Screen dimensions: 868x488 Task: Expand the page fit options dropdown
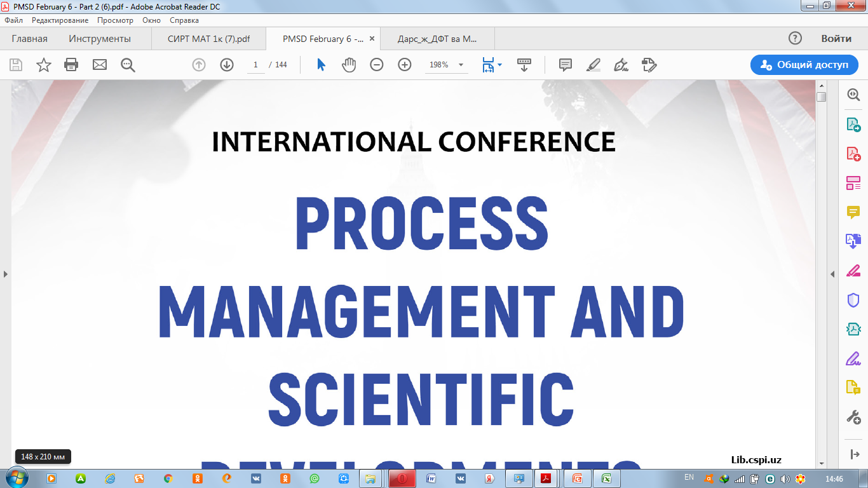(499, 65)
